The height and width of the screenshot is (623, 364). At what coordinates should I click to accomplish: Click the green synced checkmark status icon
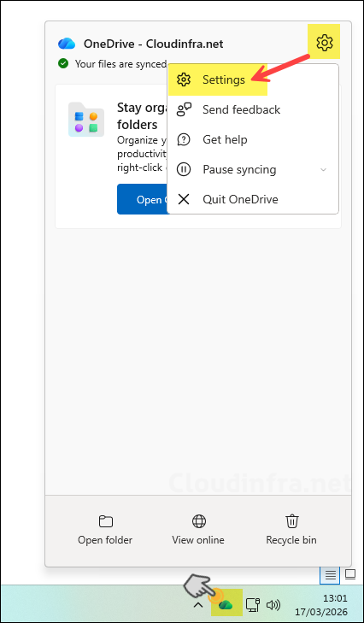[62, 63]
